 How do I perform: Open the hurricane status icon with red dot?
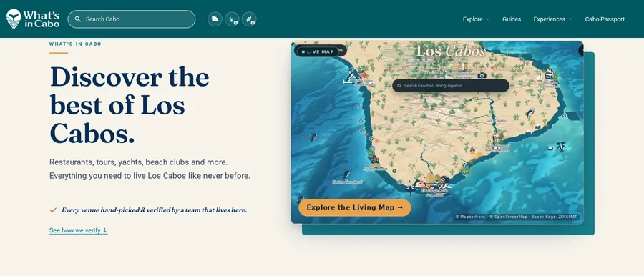pyautogui.click(x=249, y=19)
